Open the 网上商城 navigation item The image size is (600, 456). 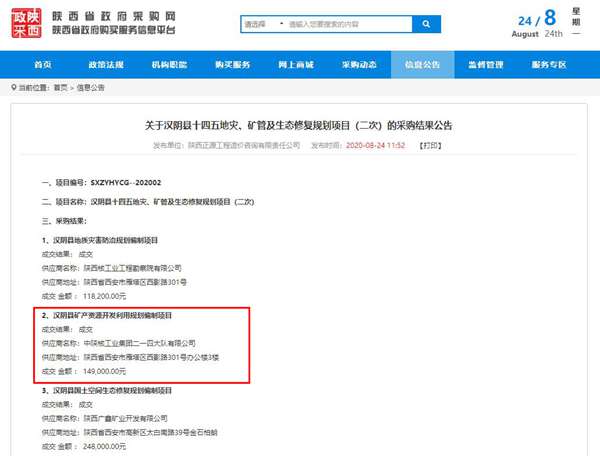tap(296, 64)
